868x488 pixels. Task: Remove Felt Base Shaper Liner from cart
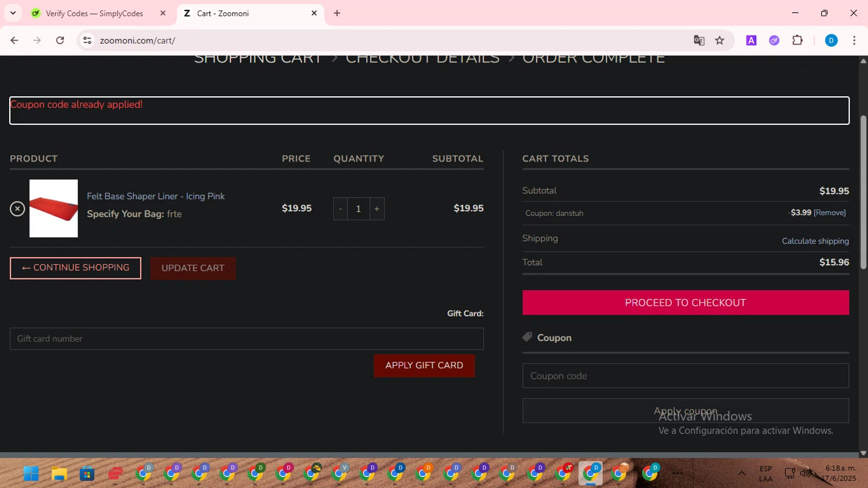(x=17, y=208)
